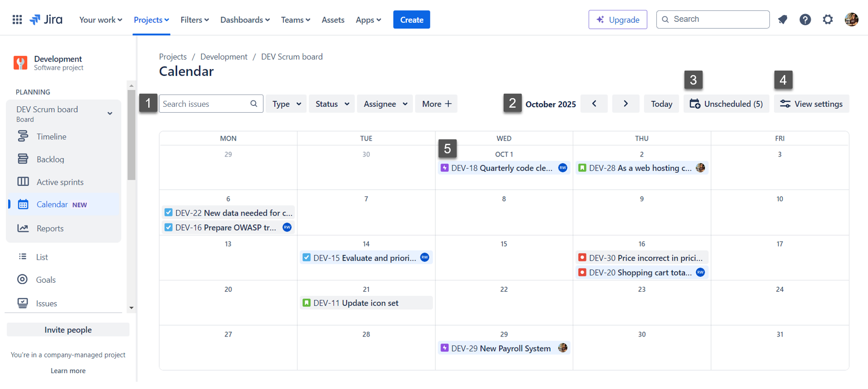Open the Teams menu
868x389 pixels.
(296, 19)
